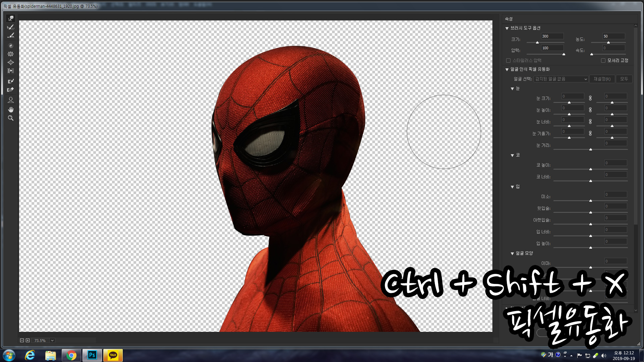644x362 pixels.
Task: Open the zoom percentage dropdown
Action: coord(52,341)
